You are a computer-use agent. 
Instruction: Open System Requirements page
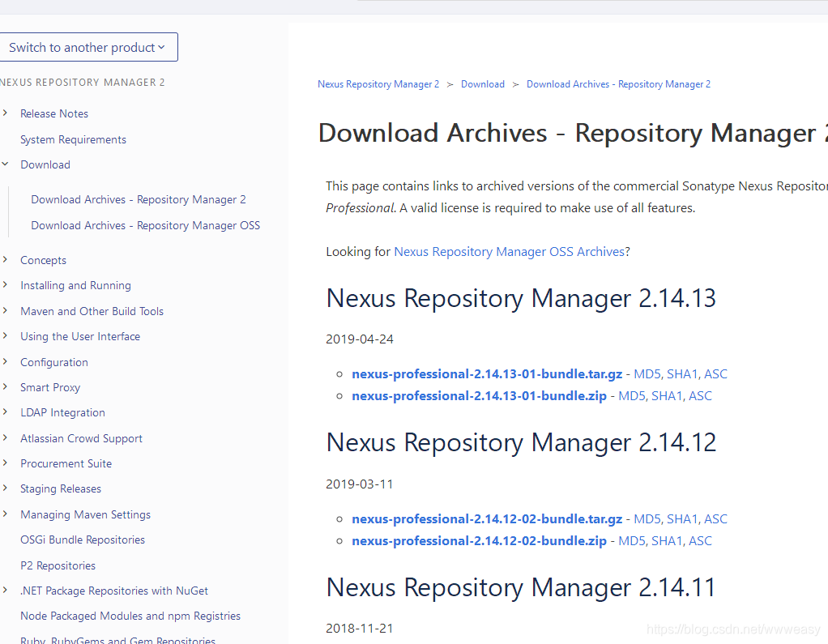pyautogui.click(x=73, y=139)
